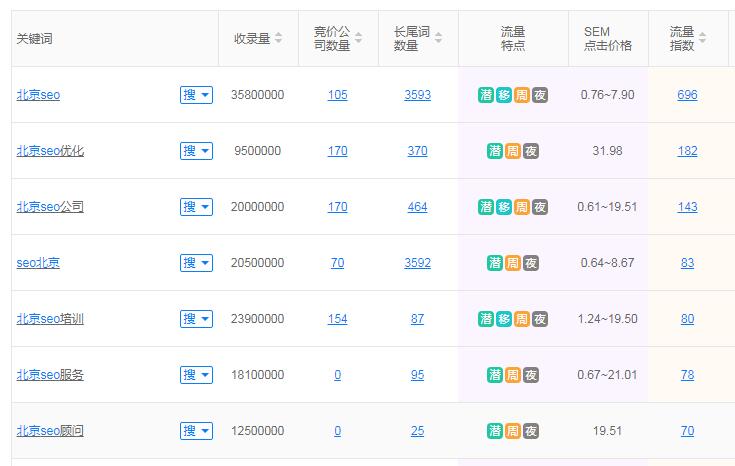The height and width of the screenshot is (466, 735).
Task: Click traffic index 696 link
Action: 687,95
